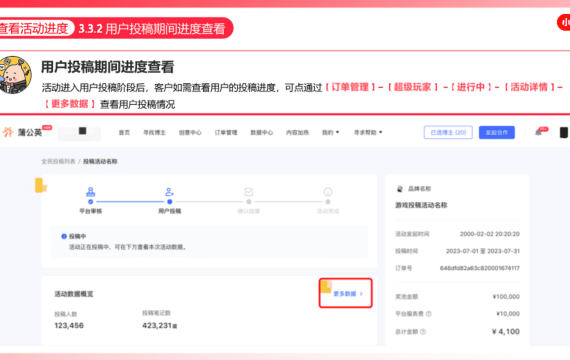
Task: Click the 用户投稿 step label
Action: point(169,211)
